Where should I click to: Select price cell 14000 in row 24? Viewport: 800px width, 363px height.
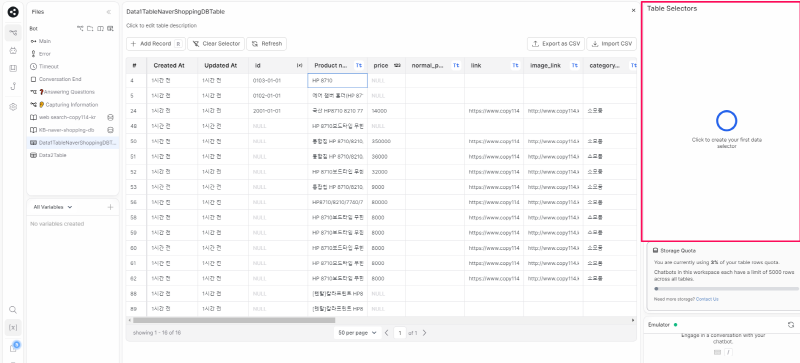(386, 111)
